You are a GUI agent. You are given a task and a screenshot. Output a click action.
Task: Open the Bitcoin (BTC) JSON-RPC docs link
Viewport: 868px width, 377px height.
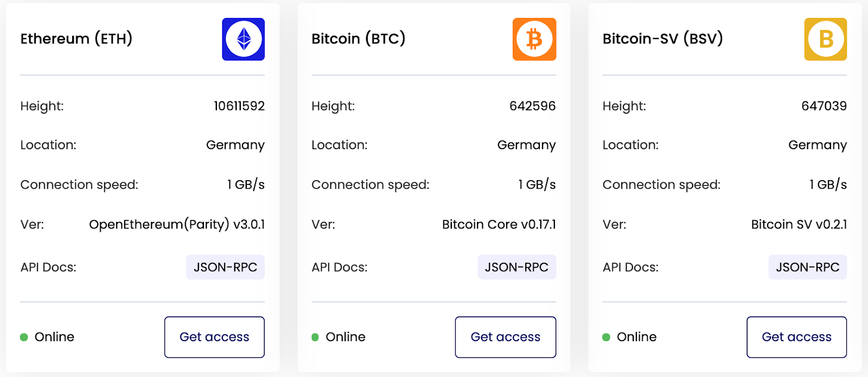coord(516,267)
